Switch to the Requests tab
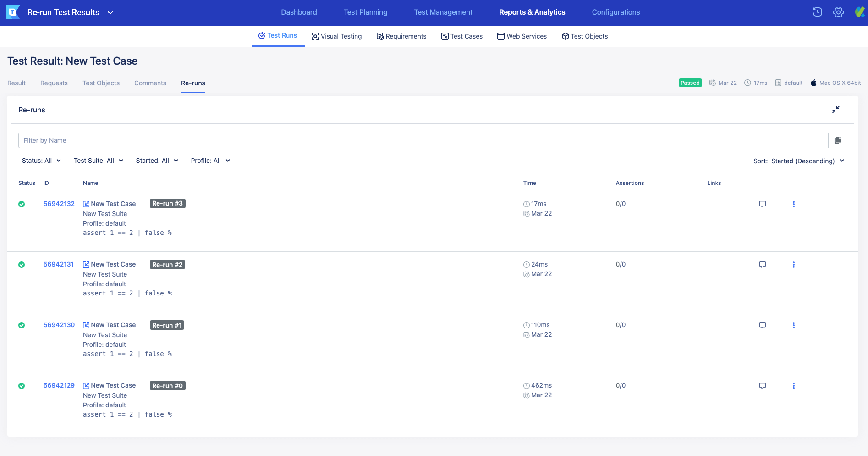 click(x=54, y=83)
